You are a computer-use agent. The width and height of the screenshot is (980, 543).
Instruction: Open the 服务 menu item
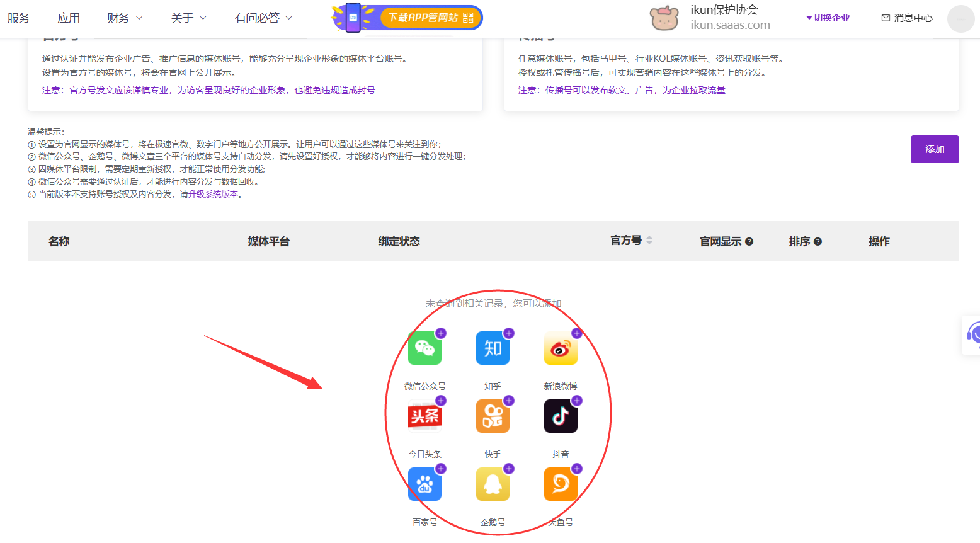(x=19, y=18)
